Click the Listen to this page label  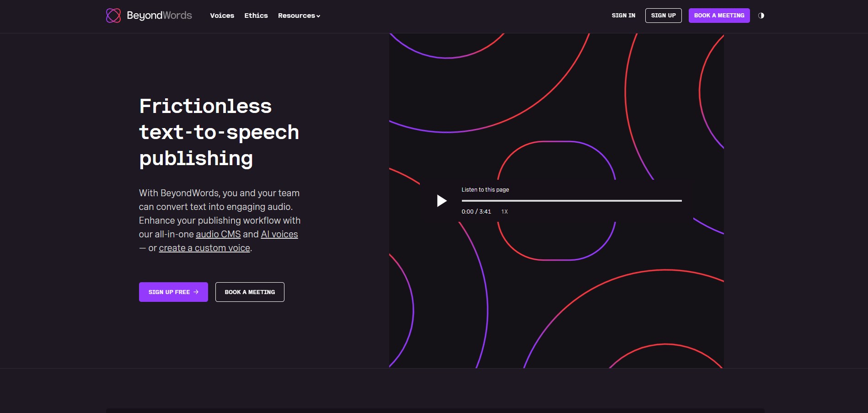tap(485, 189)
